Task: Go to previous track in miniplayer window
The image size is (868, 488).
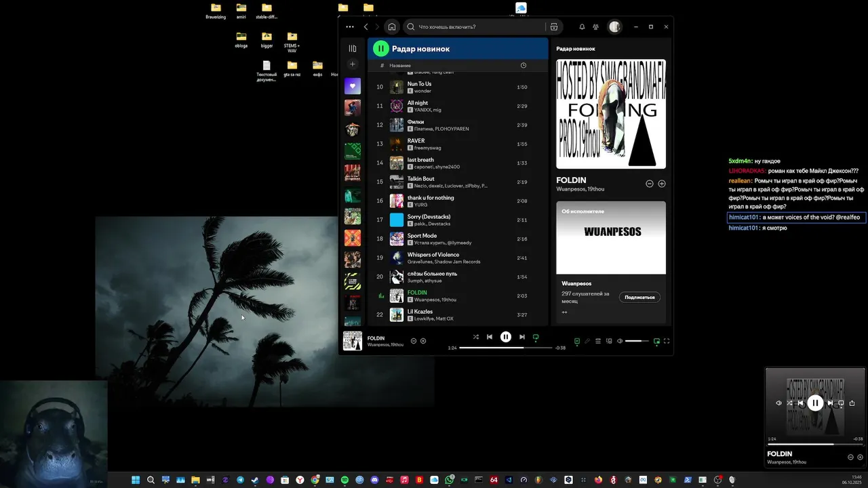Action: pos(800,403)
